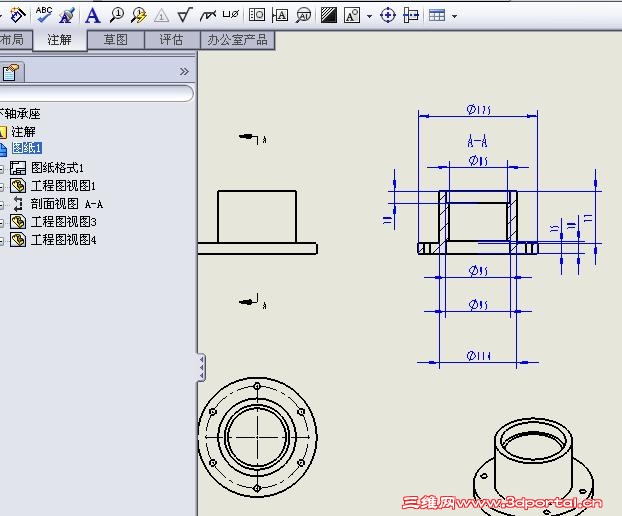The width and height of the screenshot is (622, 516).
Task: Open the 草图 tab
Action: pyautogui.click(x=115, y=40)
